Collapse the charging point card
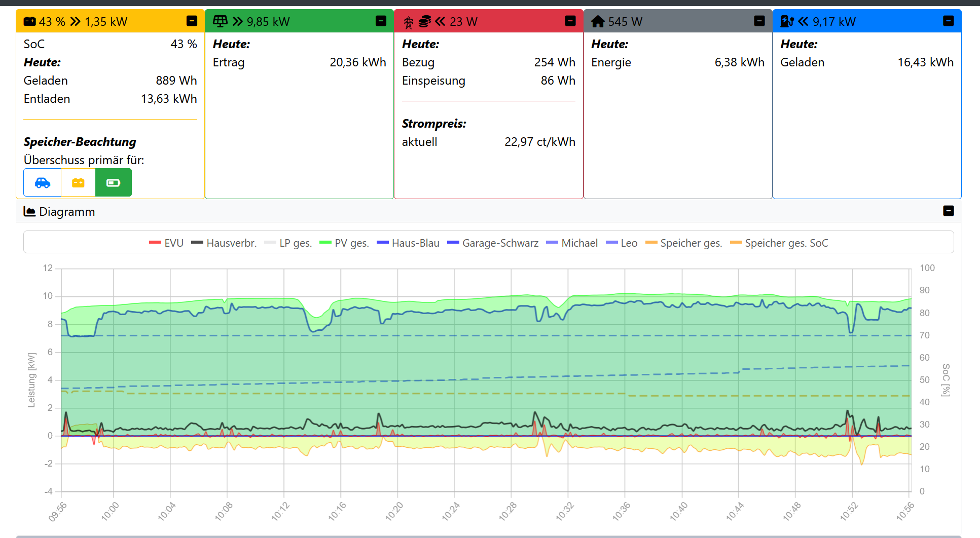The width and height of the screenshot is (980, 538). (x=948, y=21)
